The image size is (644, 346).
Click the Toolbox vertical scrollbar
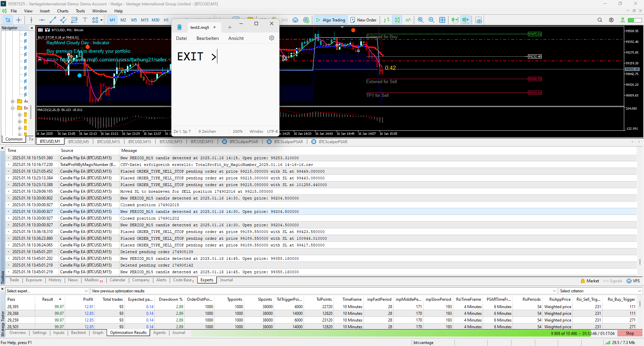coord(640,262)
